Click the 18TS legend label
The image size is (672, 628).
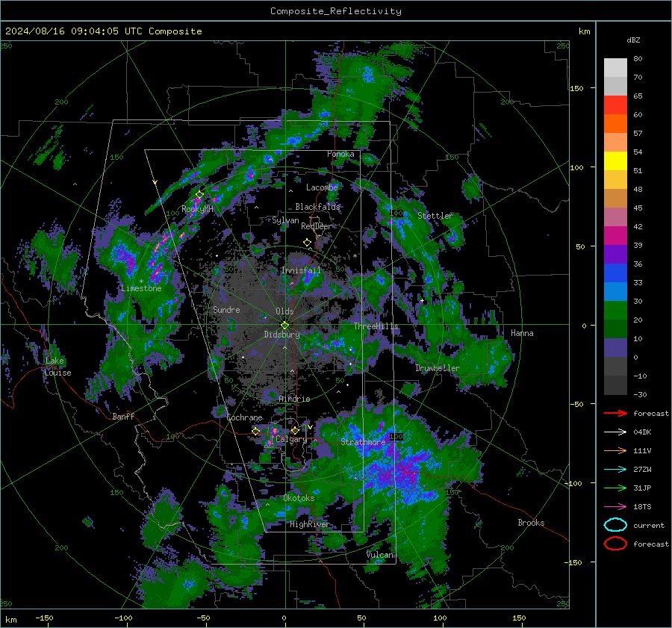pos(642,507)
